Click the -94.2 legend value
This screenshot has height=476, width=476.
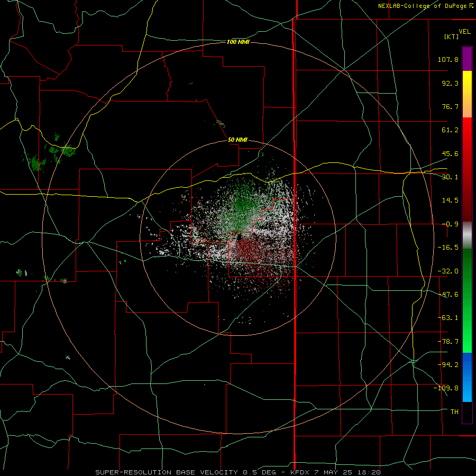pyautogui.click(x=448, y=364)
